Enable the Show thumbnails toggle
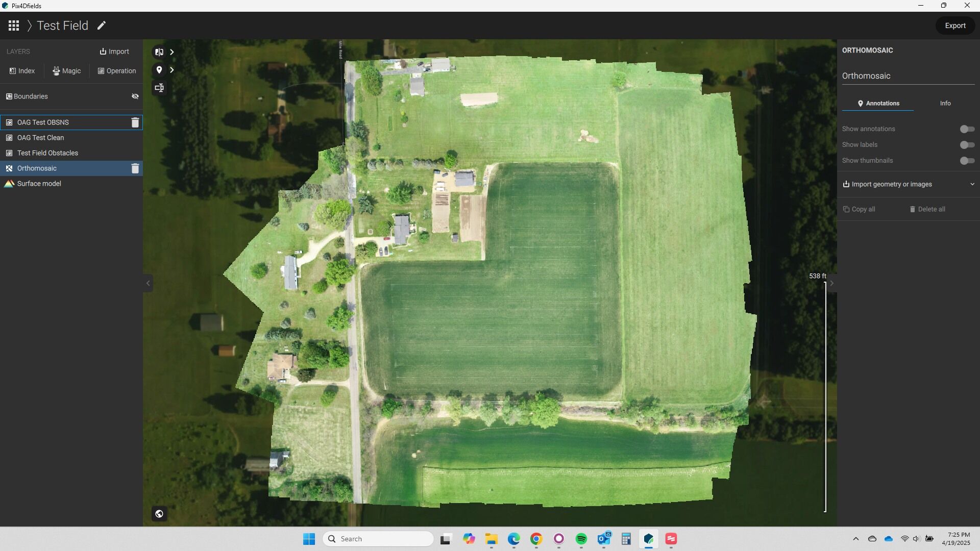Screen dimensions: 980x551 click(x=967, y=161)
